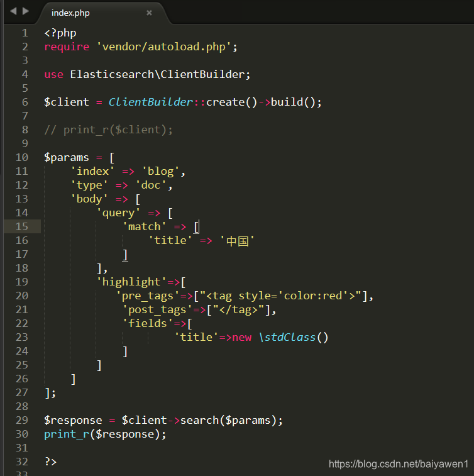
Task: Click line number 15 in the gutter
Action: click(x=22, y=226)
